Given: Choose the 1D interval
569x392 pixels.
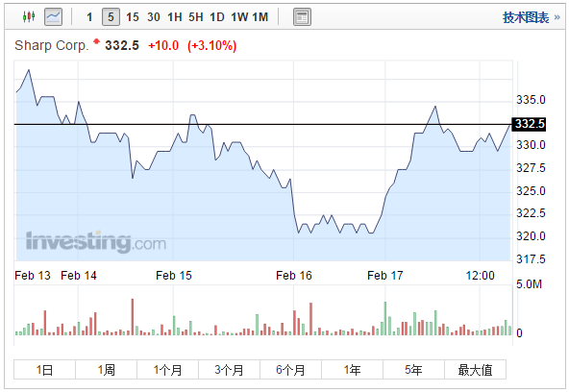Looking at the screenshot, I should (x=217, y=17).
